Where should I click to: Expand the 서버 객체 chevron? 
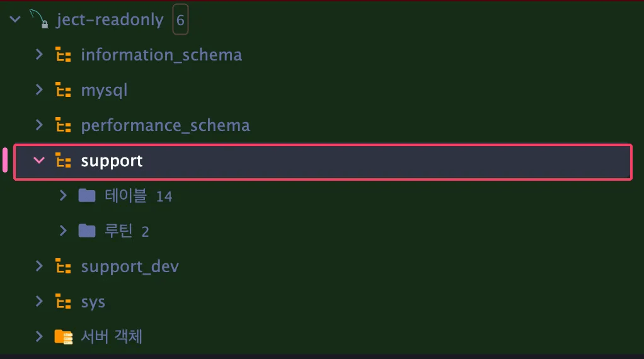click(x=39, y=337)
